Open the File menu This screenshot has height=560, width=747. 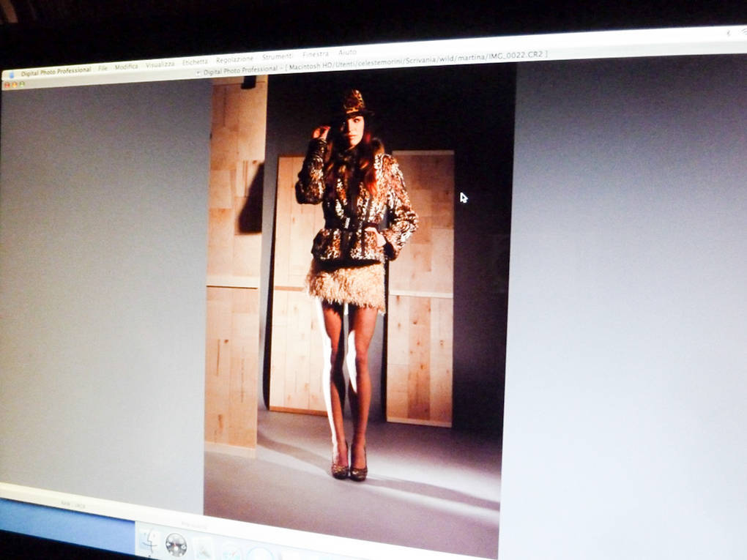click(x=103, y=67)
